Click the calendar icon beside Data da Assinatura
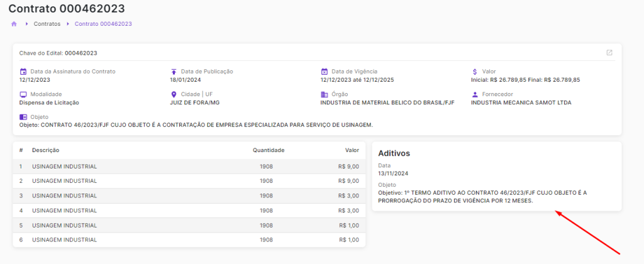 23,72
